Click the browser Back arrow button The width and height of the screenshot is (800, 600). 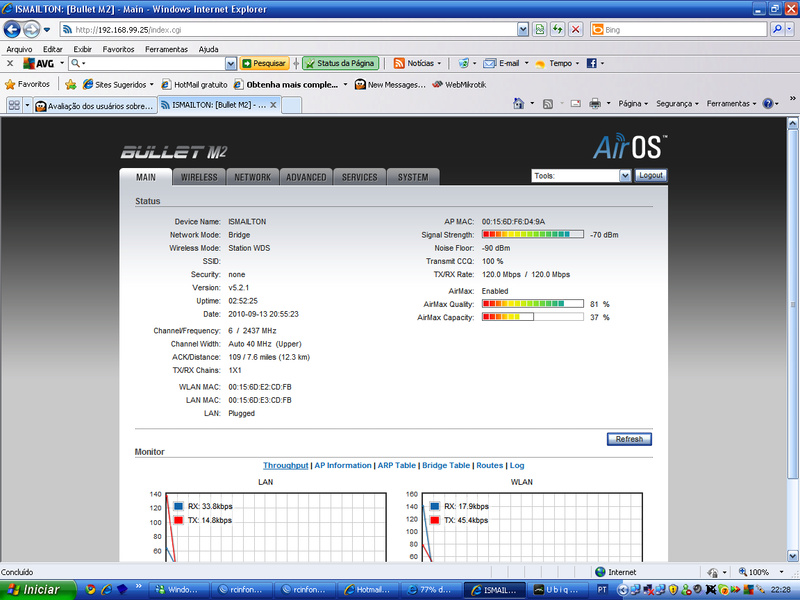tap(12, 30)
